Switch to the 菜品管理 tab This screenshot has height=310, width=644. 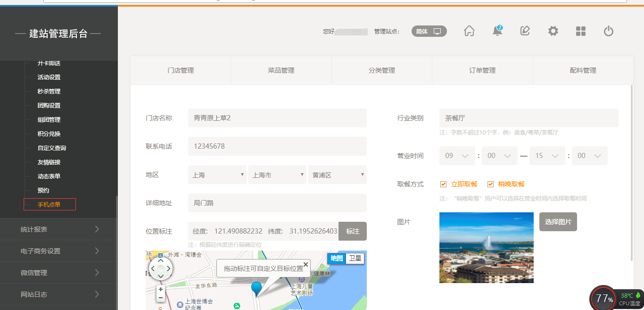pos(281,70)
